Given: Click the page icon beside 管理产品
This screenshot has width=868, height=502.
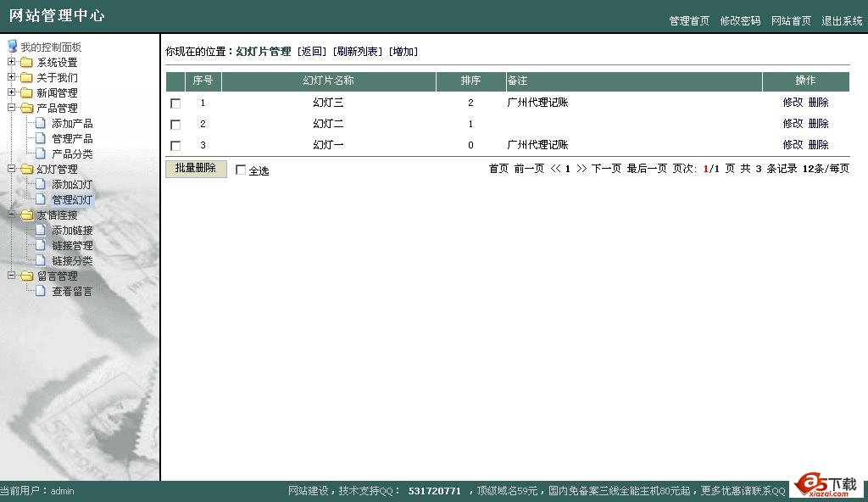Looking at the screenshot, I should pos(41,138).
